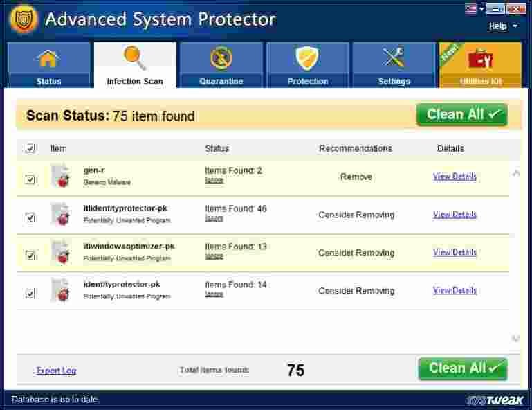Click the Export Log link

(56, 371)
